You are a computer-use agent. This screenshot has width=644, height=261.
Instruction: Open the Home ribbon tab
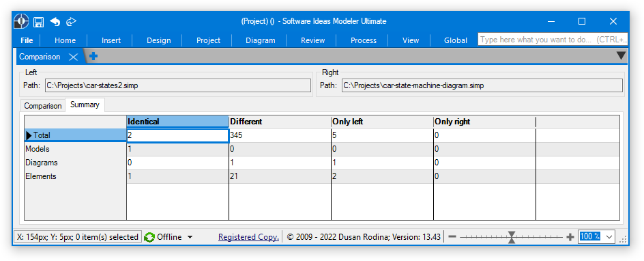65,40
